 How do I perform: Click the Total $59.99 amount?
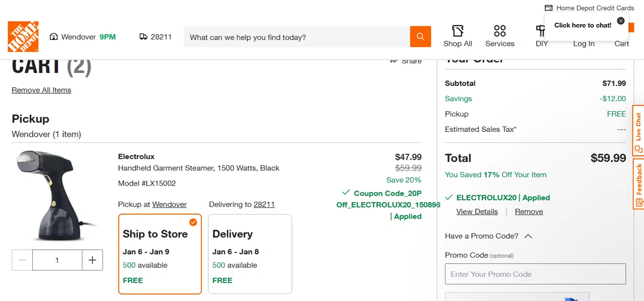(608, 158)
